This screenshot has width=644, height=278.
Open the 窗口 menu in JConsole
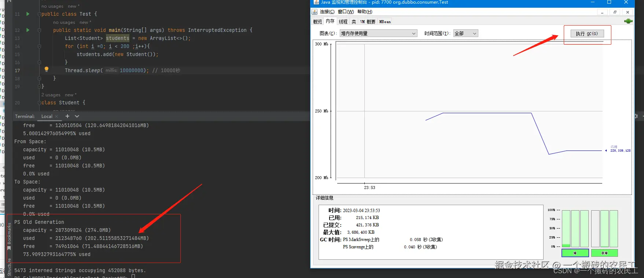click(x=346, y=12)
